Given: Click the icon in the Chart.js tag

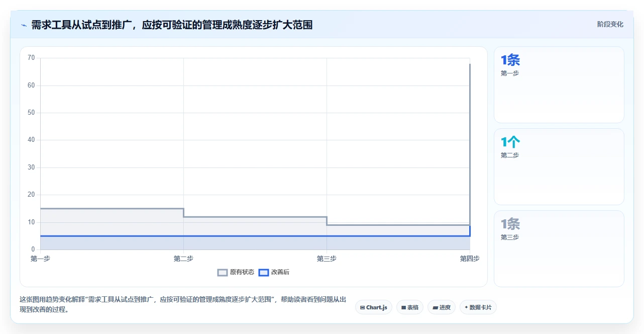Looking at the screenshot, I should [363, 307].
